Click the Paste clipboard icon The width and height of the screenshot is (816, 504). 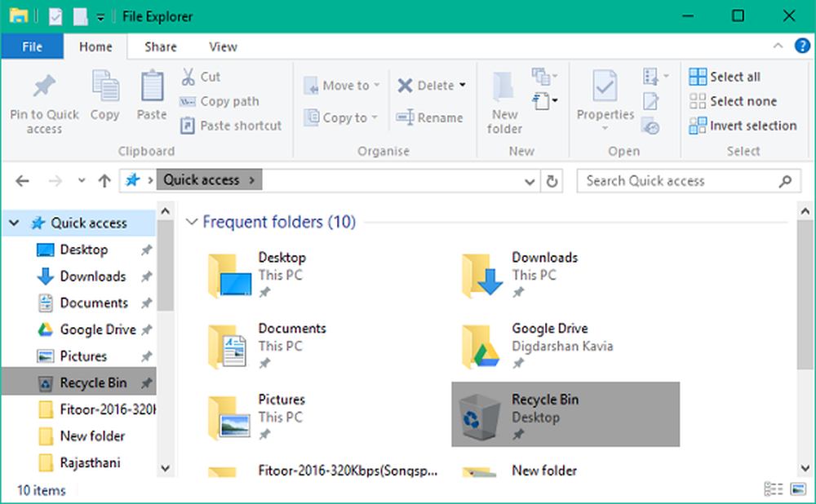(x=152, y=88)
